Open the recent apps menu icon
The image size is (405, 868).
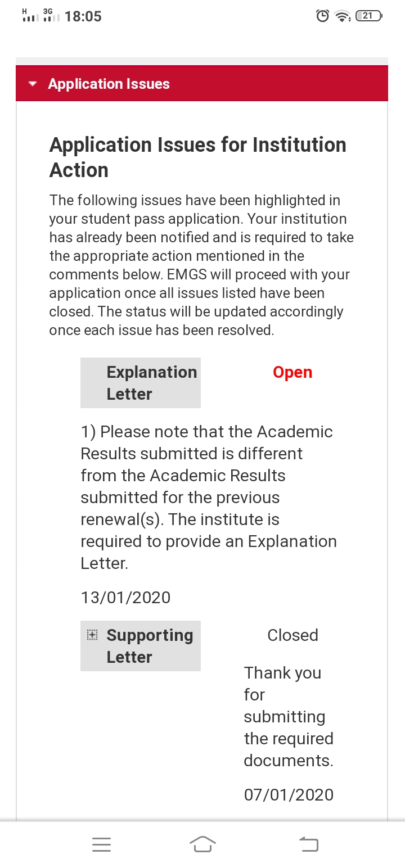(x=101, y=844)
